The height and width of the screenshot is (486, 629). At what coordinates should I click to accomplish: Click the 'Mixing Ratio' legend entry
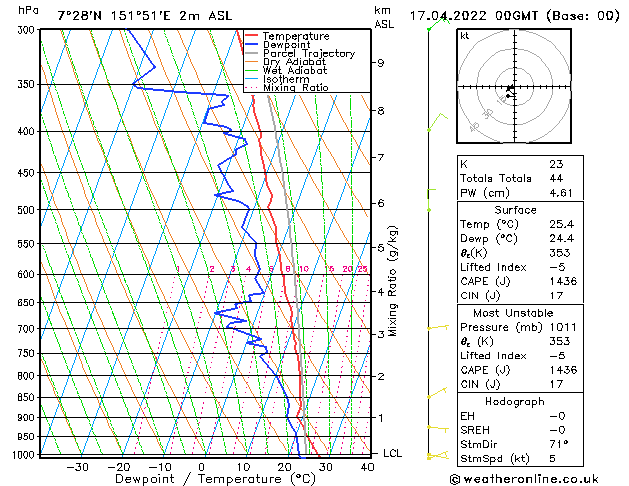[x=296, y=87]
